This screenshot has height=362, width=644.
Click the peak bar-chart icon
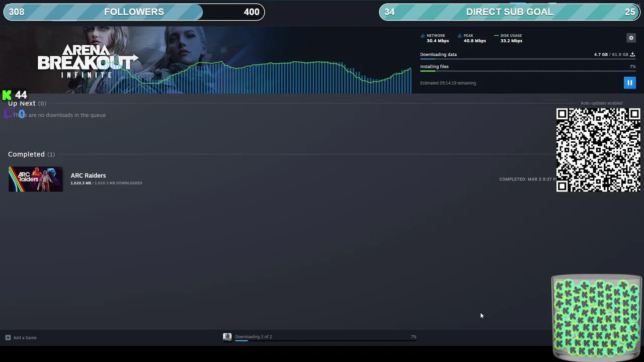pyautogui.click(x=459, y=36)
